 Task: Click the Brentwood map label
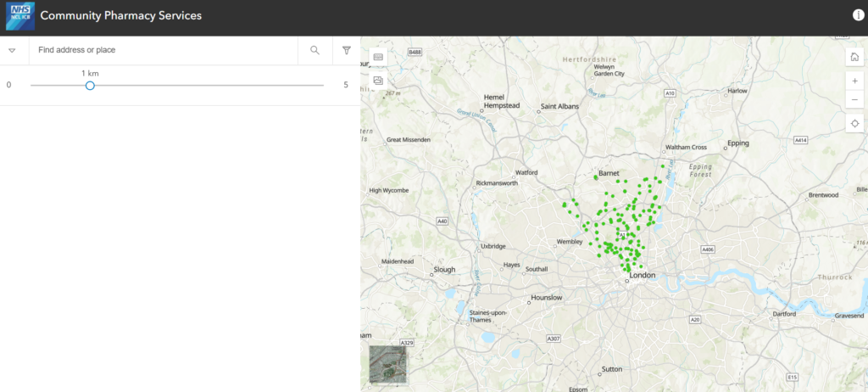click(x=824, y=195)
